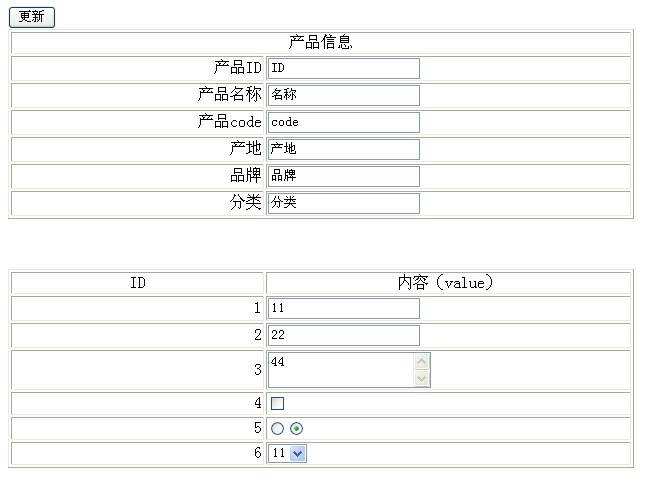Screen dimensions: 660x487
Task: Click the 内容 (value) column header
Action: click(x=446, y=283)
